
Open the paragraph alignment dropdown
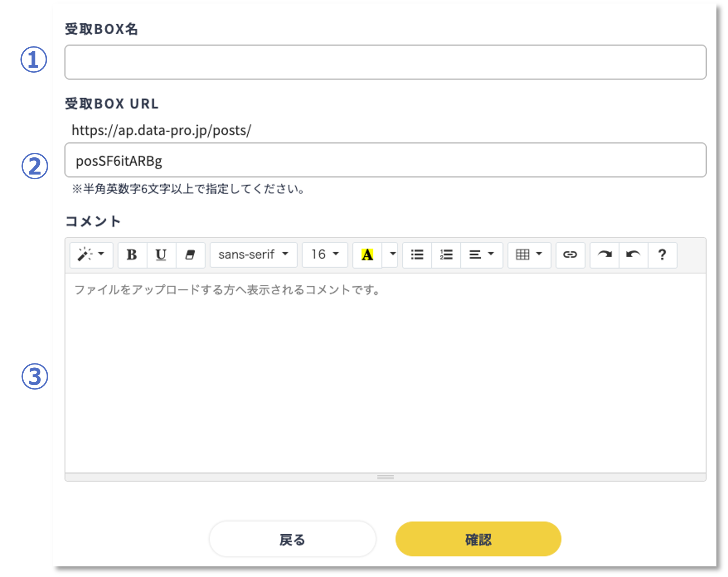482,255
